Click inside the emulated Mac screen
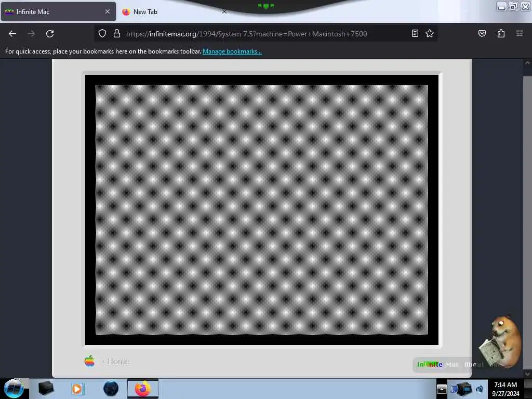 [262, 210]
